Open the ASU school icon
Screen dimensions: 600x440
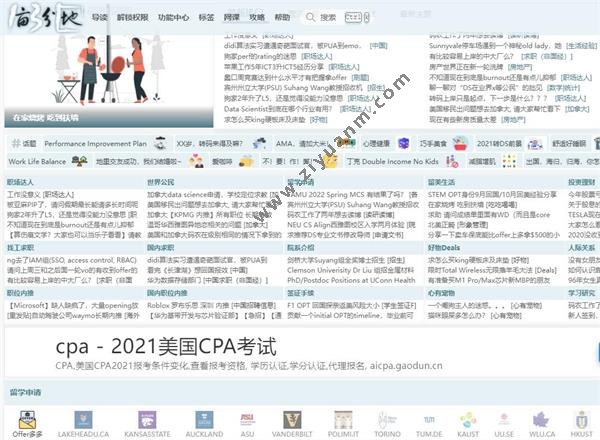(x=247, y=420)
